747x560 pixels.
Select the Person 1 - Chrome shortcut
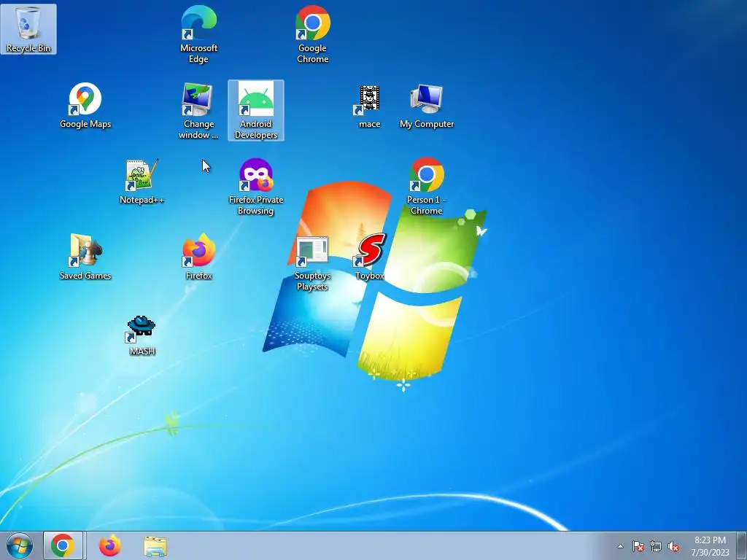tap(426, 187)
